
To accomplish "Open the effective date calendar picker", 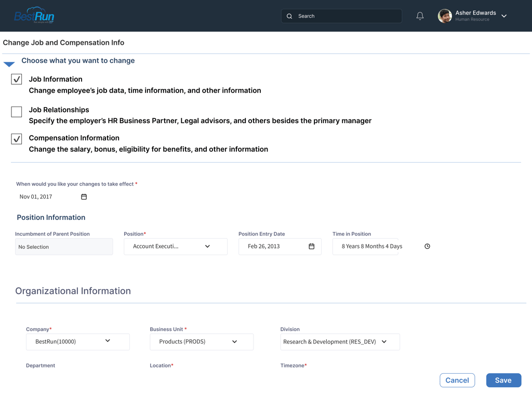I will coord(84,196).
